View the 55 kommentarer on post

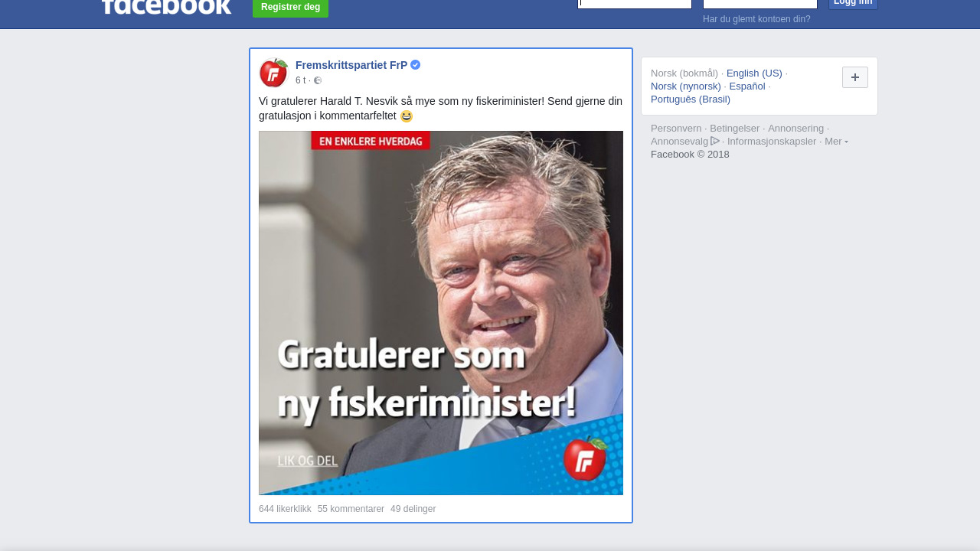click(351, 509)
